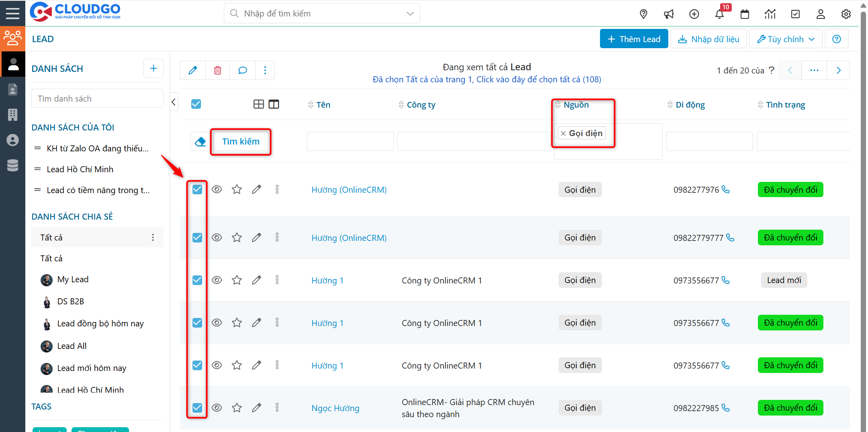
Task: Expand the Tùy chỉnh dropdown
Action: click(786, 39)
